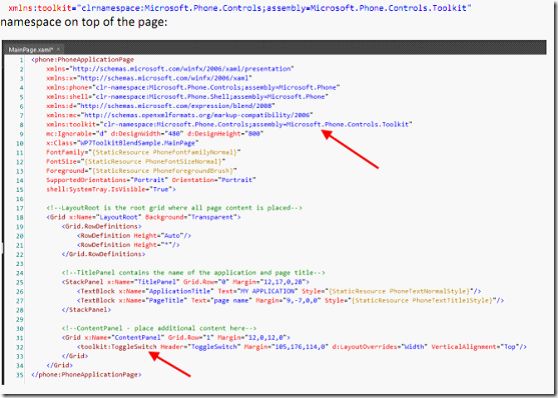The image size is (558, 398).
Task: Click VerticalAlignment="Top" attribute
Action: [x=475, y=346]
